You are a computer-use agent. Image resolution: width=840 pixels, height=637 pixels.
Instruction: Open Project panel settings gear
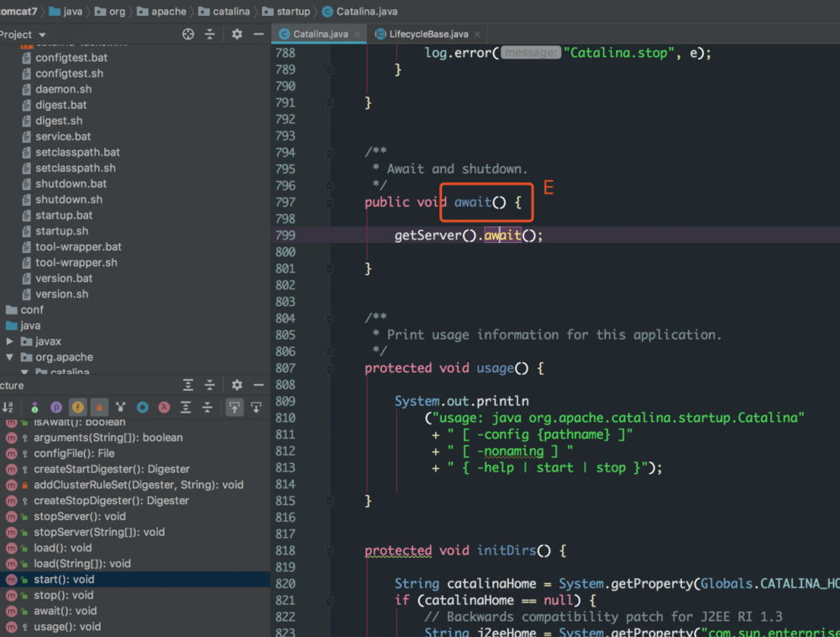237,34
